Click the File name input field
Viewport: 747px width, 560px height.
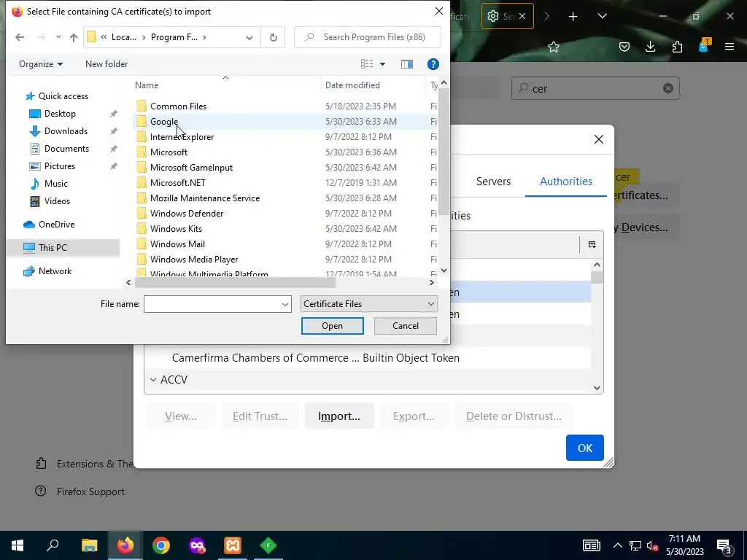[212, 304]
